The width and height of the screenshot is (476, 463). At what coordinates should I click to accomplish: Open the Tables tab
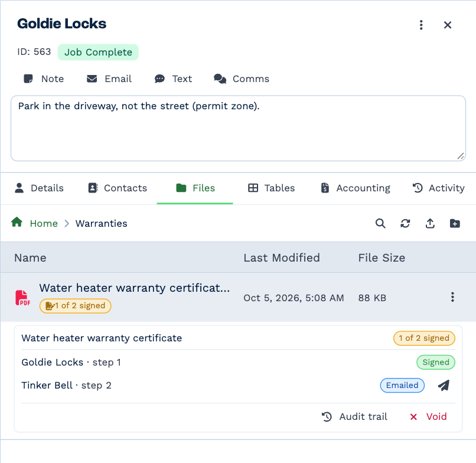(271, 188)
